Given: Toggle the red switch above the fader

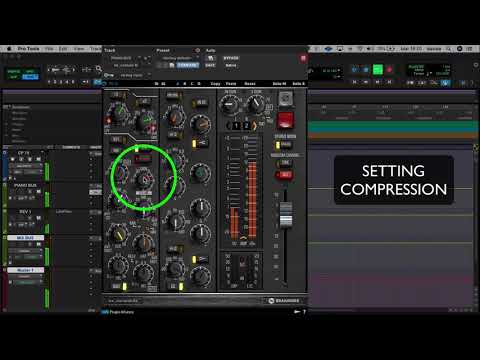Looking at the screenshot, I should (284, 175).
